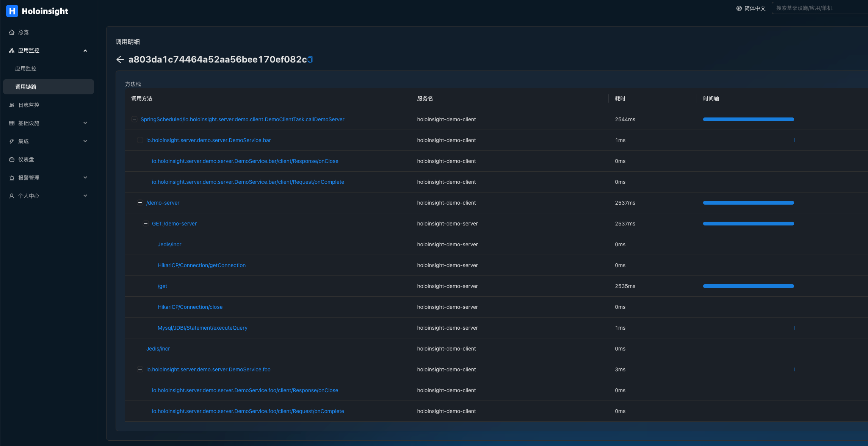This screenshot has width=868, height=446.
Task: Open the GET:/demo-server span link
Action: 174,224
